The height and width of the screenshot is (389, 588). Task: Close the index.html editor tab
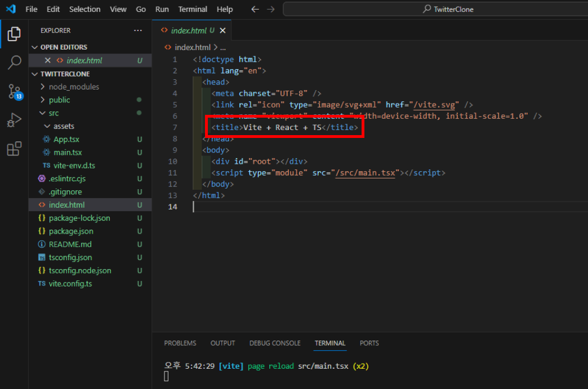[x=222, y=30]
